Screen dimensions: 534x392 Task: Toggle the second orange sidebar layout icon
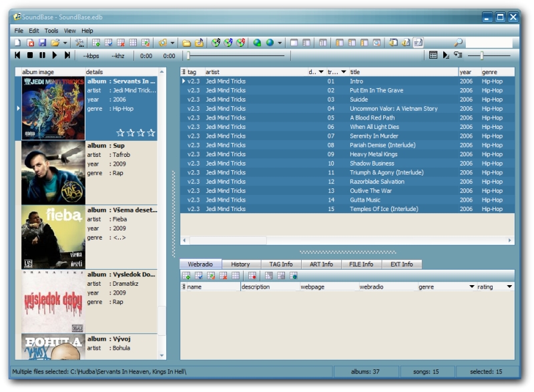(x=352, y=43)
